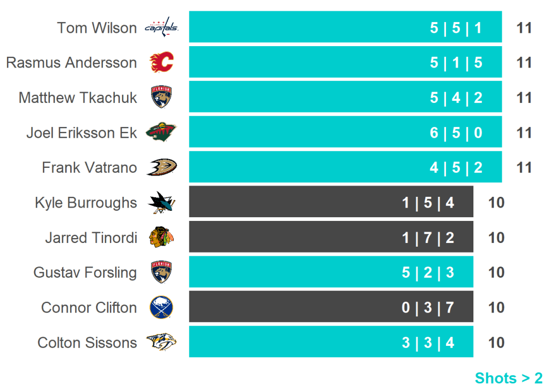Click the Colton Sissons name label
Image resolution: width=549 pixels, height=392 pixels.
point(87,343)
